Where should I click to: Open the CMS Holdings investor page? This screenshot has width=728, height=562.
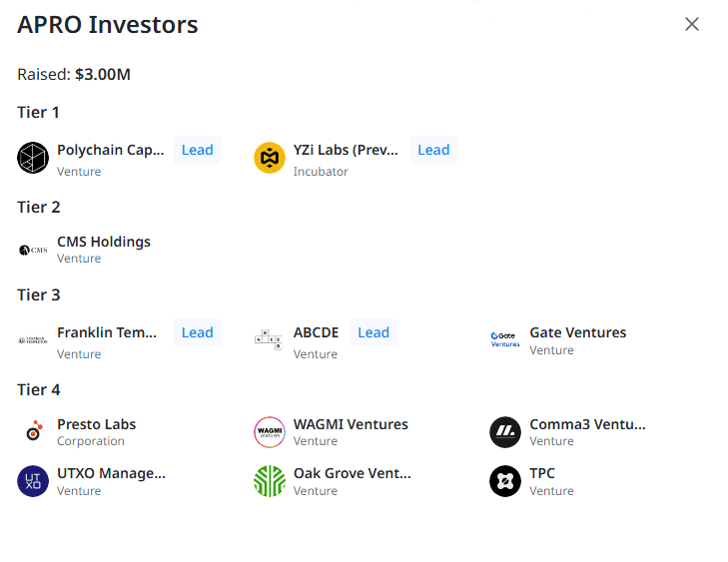(x=104, y=242)
